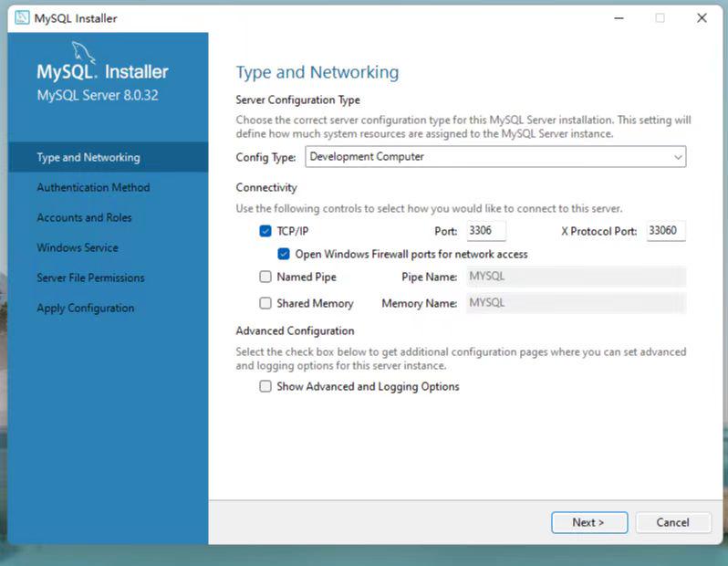Click the Memory Name: label
728x566 pixels.
(x=420, y=304)
